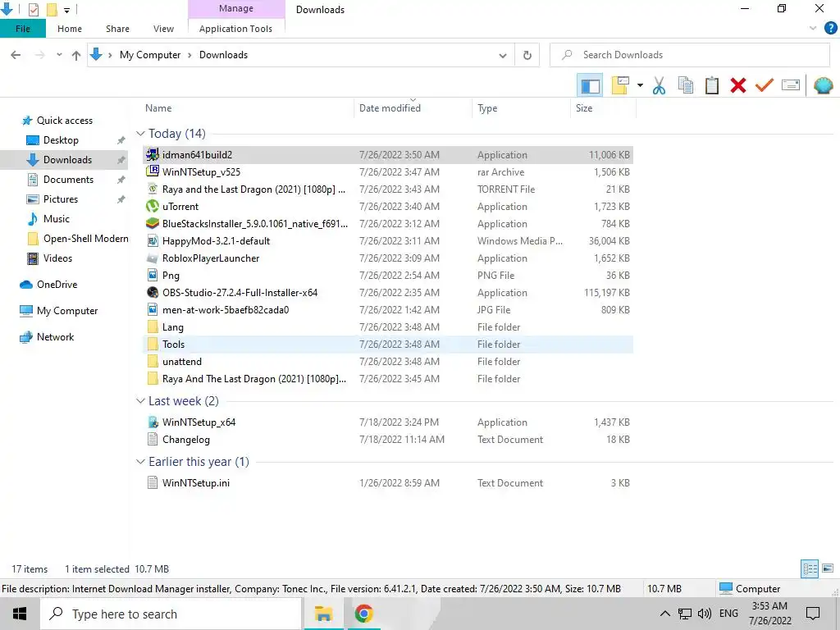This screenshot has width=840, height=630.
Task: Select the Tools folder
Action: 388,344
